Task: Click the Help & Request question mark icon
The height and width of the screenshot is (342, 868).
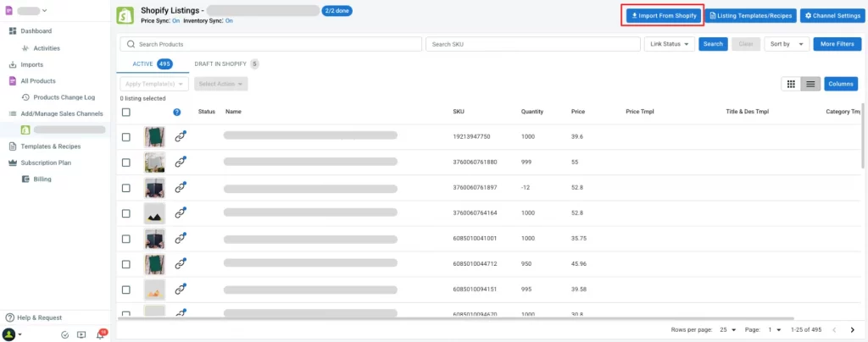Action: (x=9, y=317)
